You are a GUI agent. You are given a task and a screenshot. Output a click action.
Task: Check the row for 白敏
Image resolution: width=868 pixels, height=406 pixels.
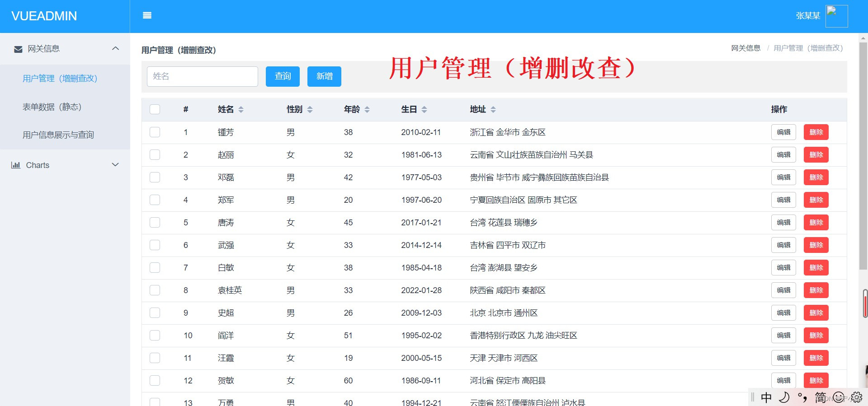tap(155, 267)
